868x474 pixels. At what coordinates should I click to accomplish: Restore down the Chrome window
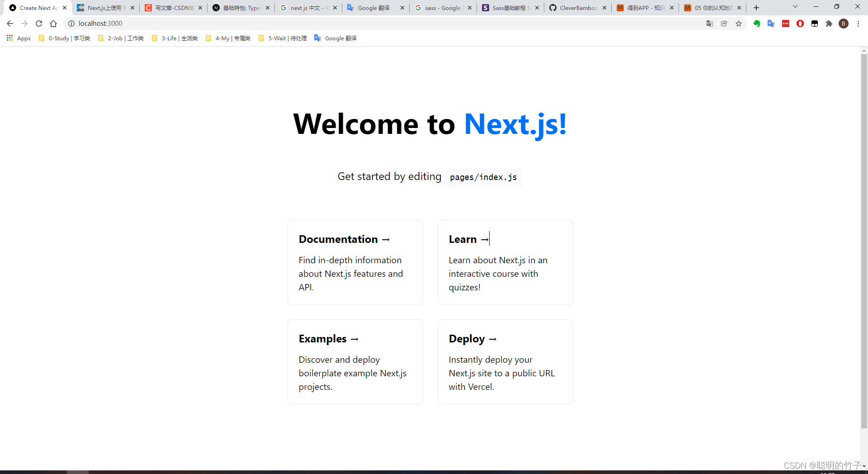click(x=837, y=7)
